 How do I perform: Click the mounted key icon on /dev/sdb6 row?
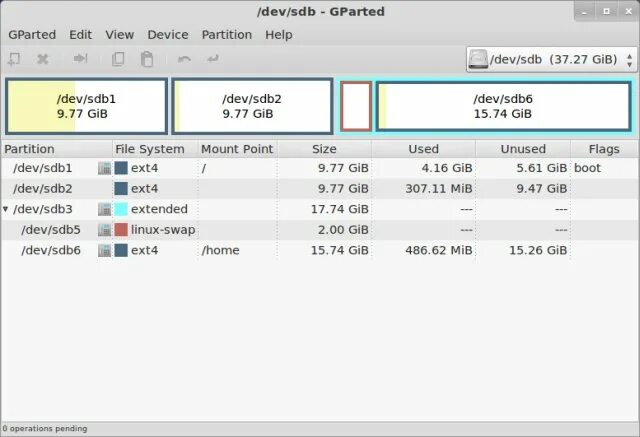tap(104, 250)
